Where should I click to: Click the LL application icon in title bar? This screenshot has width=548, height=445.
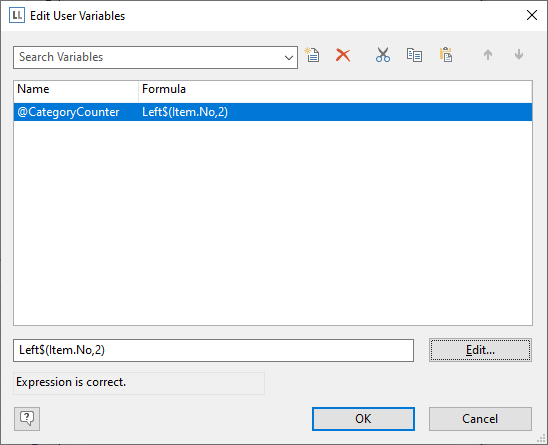point(17,16)
